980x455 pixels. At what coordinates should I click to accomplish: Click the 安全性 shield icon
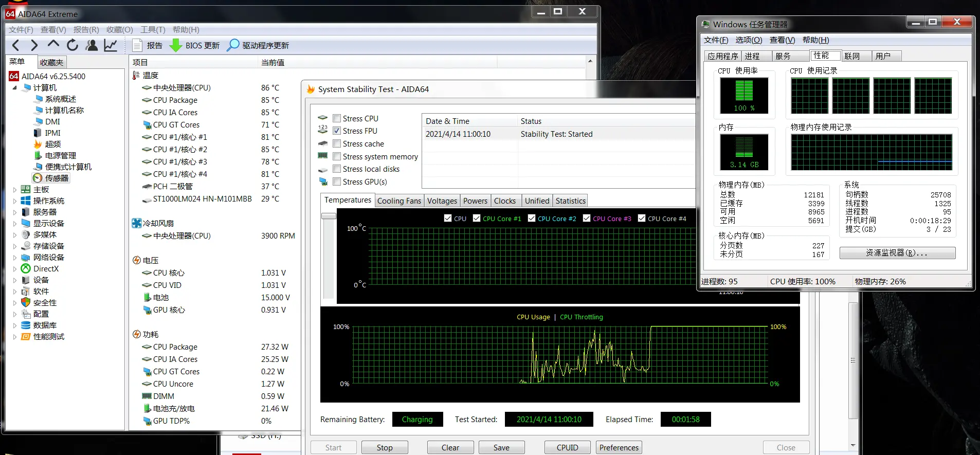coord(26,302)
